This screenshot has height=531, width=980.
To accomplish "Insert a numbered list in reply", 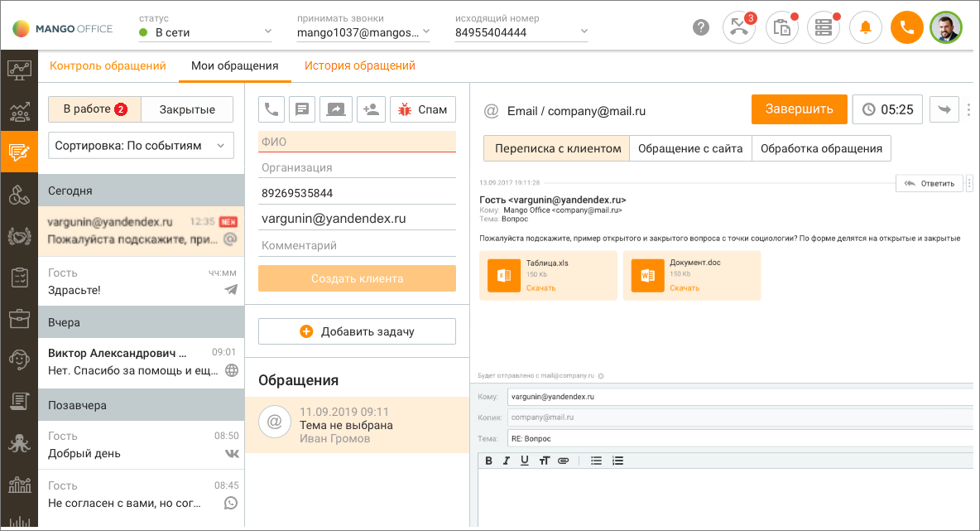I will (x=617, y=461).
